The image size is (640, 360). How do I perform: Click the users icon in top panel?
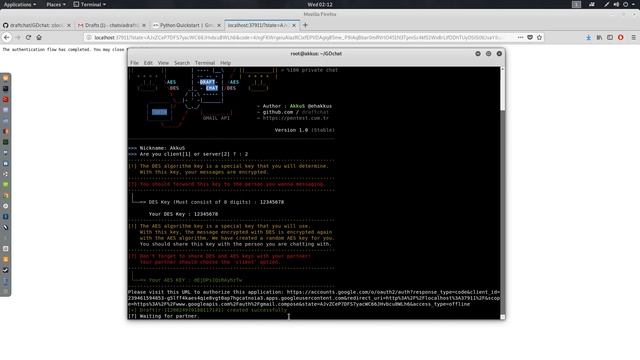tap(592, 4)
